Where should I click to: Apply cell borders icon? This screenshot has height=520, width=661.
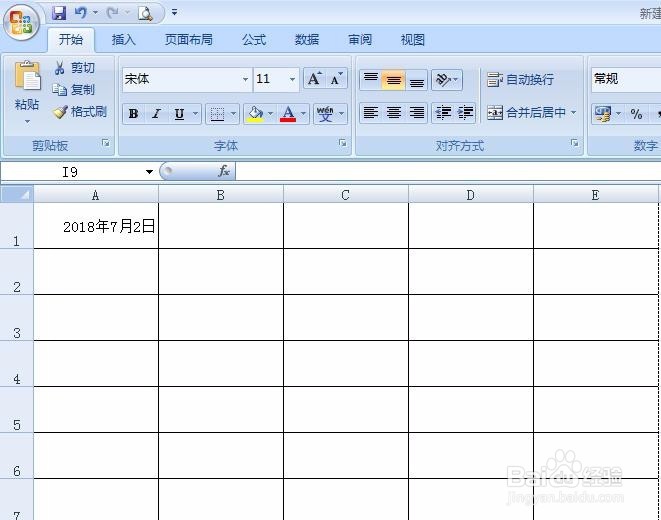[x=217, y=114]
